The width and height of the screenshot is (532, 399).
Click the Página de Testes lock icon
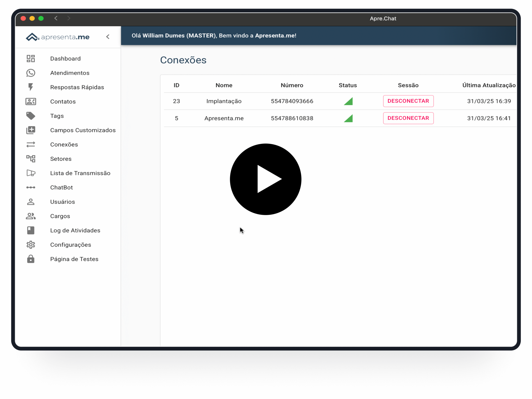coord(31,259)
